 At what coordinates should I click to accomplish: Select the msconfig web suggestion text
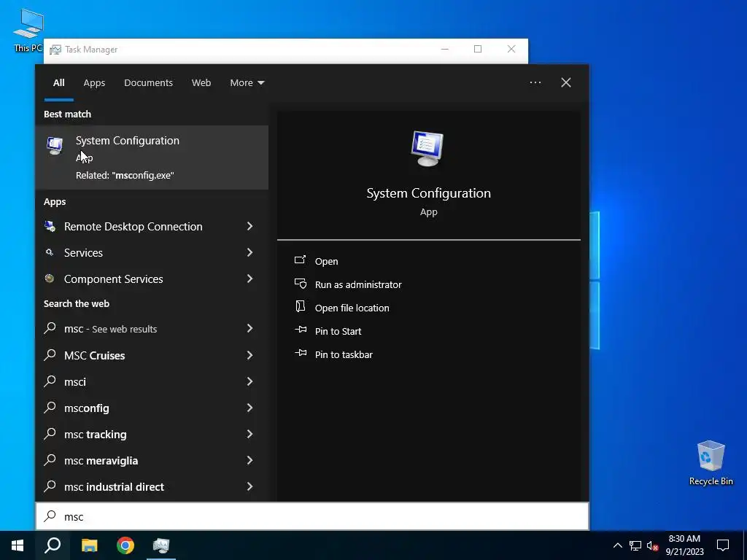87,408
